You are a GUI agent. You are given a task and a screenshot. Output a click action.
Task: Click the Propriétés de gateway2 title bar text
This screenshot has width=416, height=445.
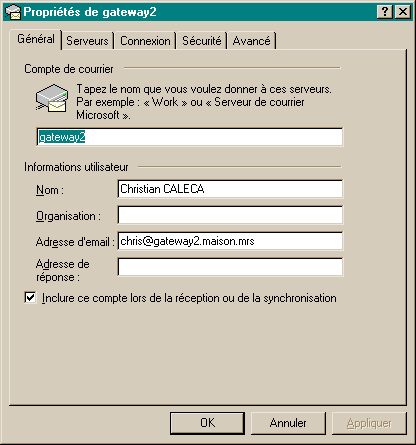click(90, 12)
